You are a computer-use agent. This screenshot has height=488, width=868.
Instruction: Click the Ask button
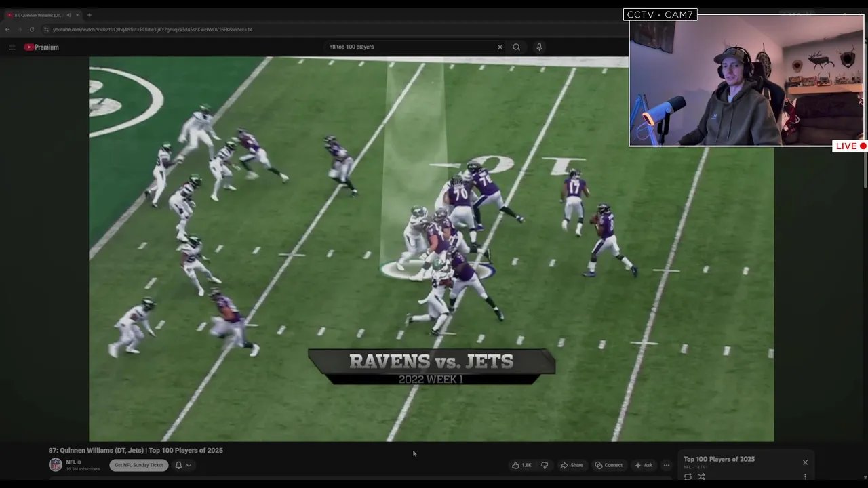(x=644, y=465)
